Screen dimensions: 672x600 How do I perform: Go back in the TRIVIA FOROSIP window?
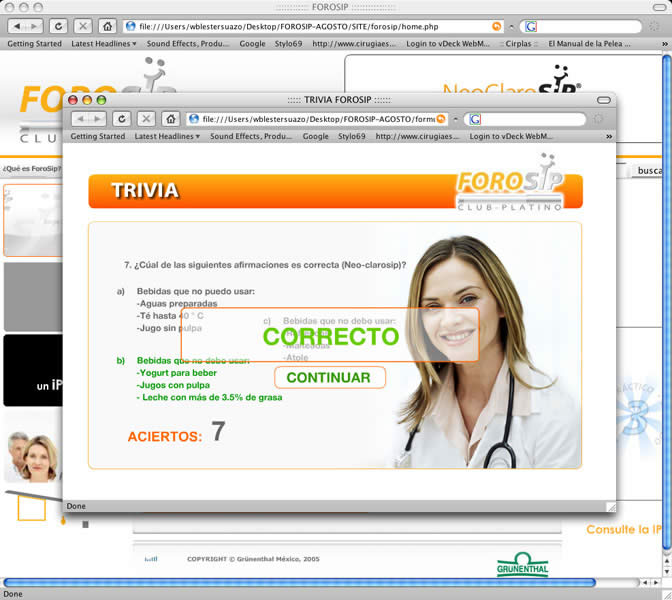(x=81, y=119)
